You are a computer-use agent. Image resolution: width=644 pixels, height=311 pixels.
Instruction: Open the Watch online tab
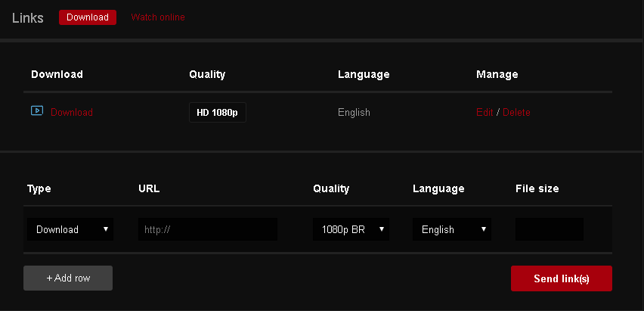coord(157,17)
